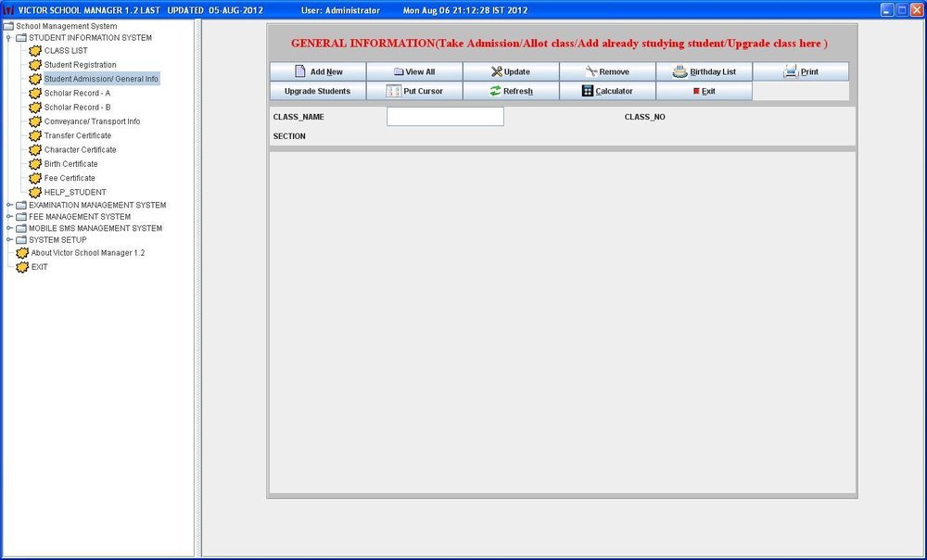Screen dimensions: 927x560
Task: Open HELP_STUDENT item
Action: [75, 193]
